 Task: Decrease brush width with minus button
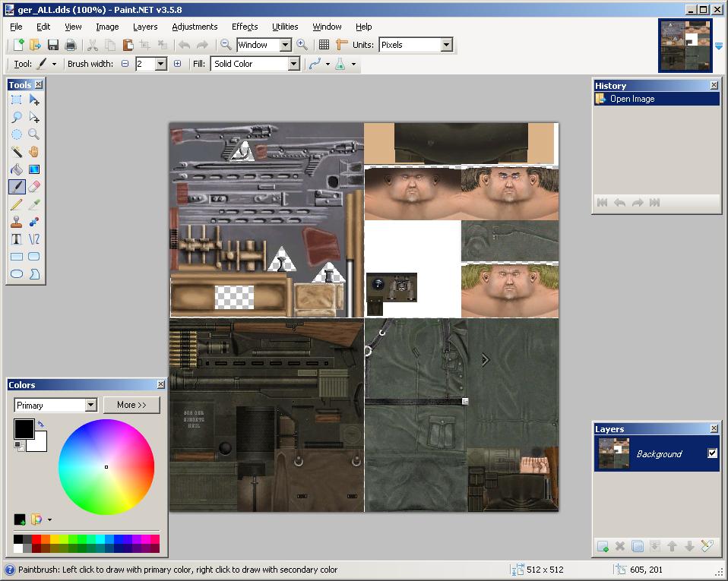pyautogui.click(x=125, y=64)
